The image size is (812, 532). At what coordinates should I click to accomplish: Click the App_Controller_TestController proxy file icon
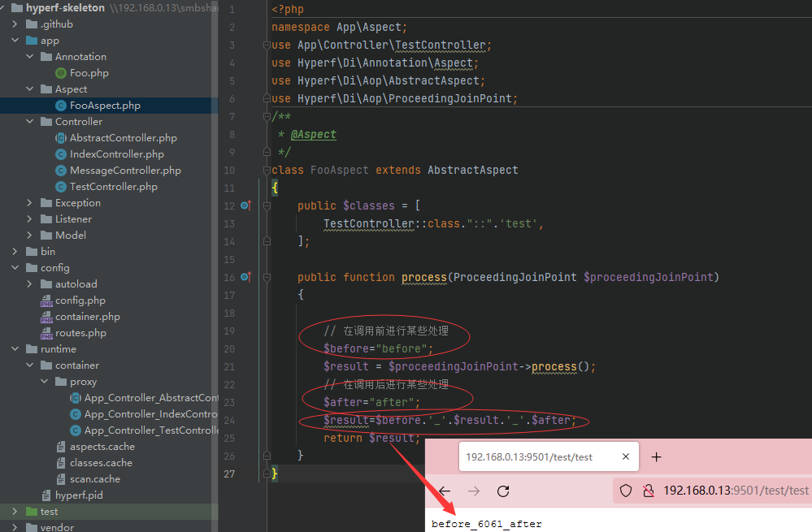point(76,430)
